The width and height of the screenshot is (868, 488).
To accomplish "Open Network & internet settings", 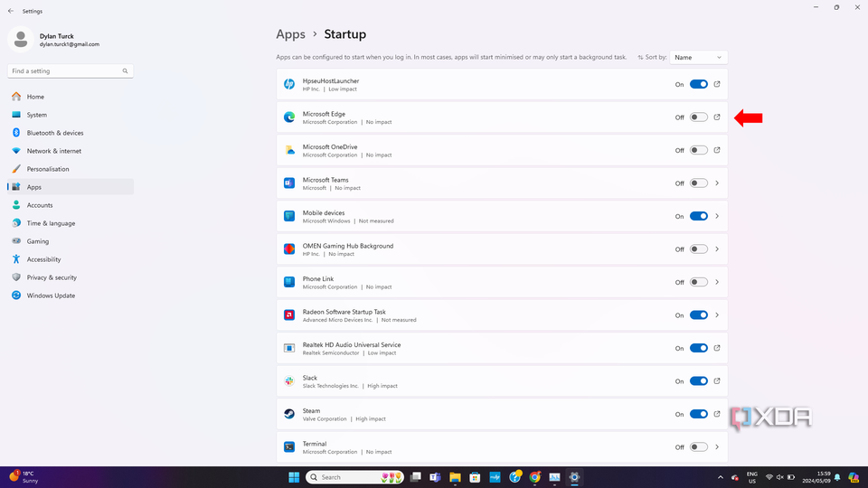I will tap(71, 151).
